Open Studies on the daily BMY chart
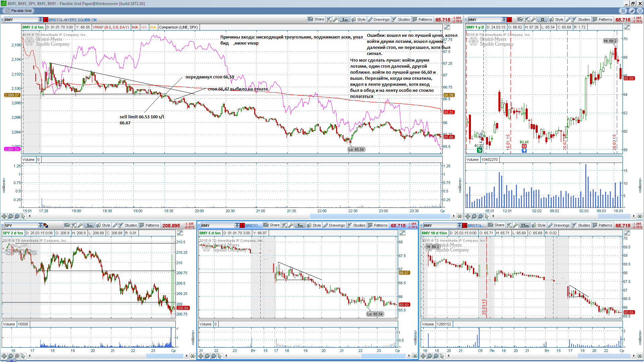This screenshot has height=362, width=644. tap(581, 19)
